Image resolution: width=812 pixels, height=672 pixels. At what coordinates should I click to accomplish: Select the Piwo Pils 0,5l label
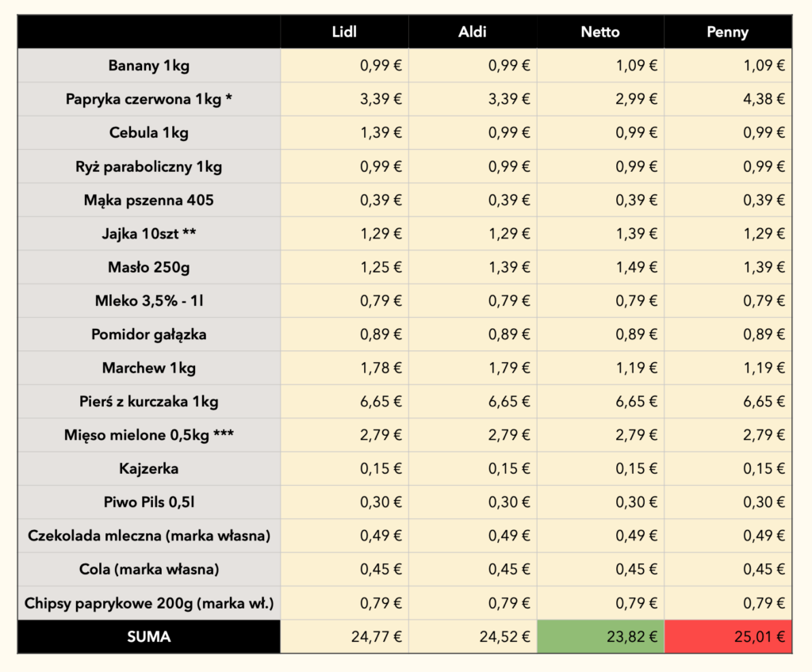pos(149,502)
